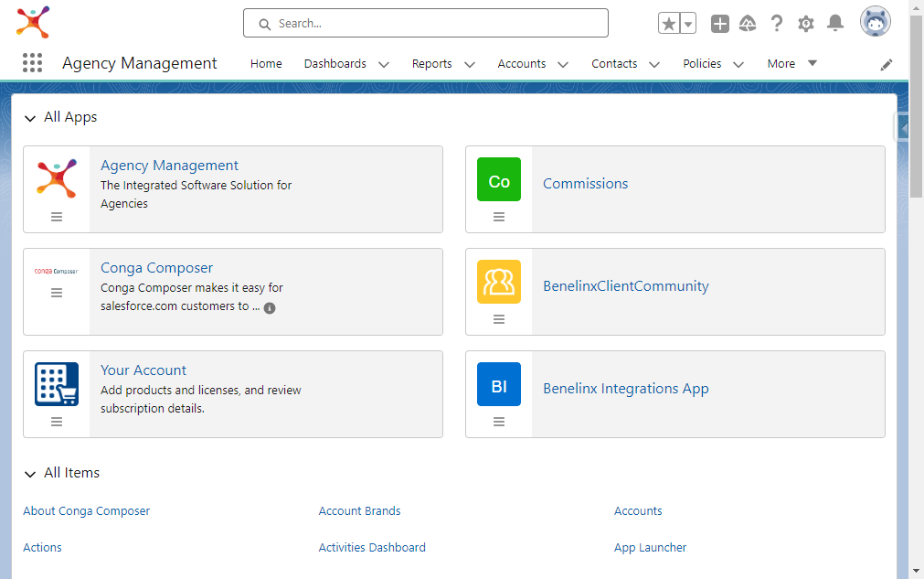Collapse the All Items section
Viewport: 924px width, 579px height.
click(30, 474)
